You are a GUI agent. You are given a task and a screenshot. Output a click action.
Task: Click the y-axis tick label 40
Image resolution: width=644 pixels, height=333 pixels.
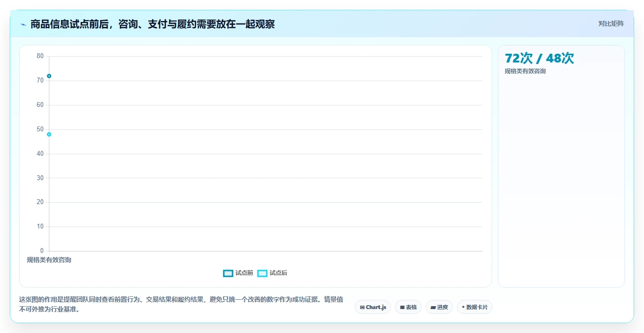point(40,154)
